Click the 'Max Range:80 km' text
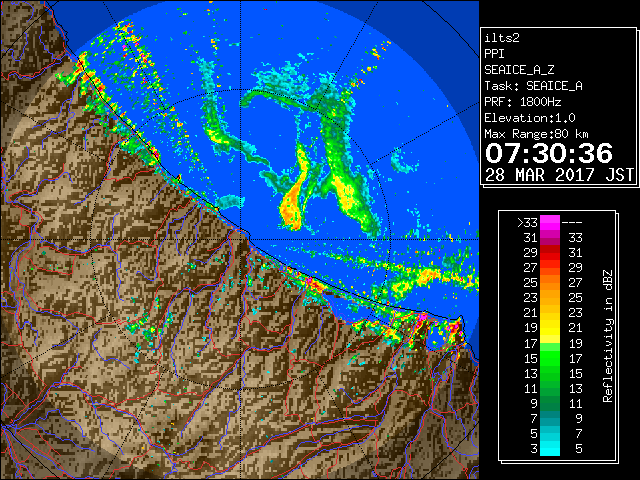This screenshot has height=480, width=640. click(536, 134)
